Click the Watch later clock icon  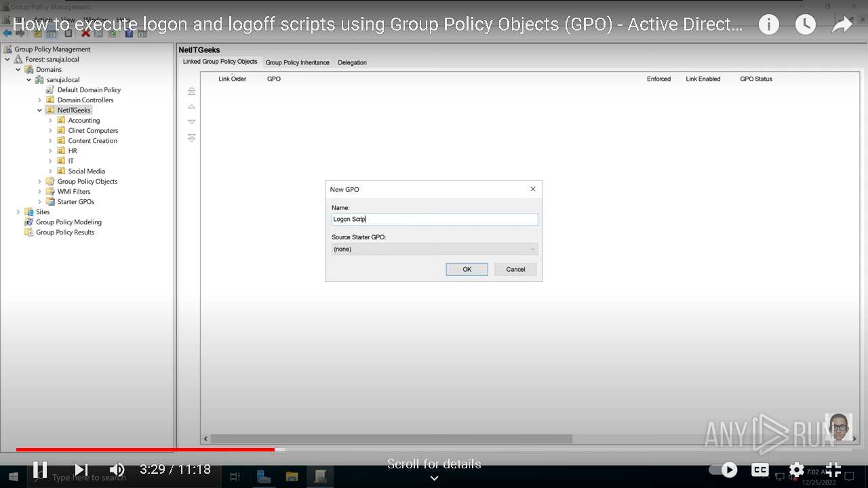805,25
